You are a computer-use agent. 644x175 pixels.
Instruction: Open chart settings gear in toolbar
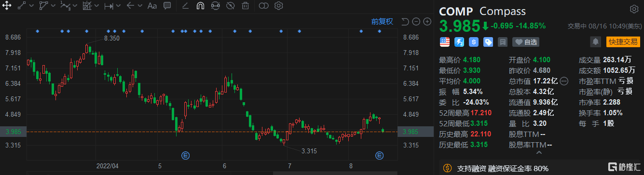[278, 6]
